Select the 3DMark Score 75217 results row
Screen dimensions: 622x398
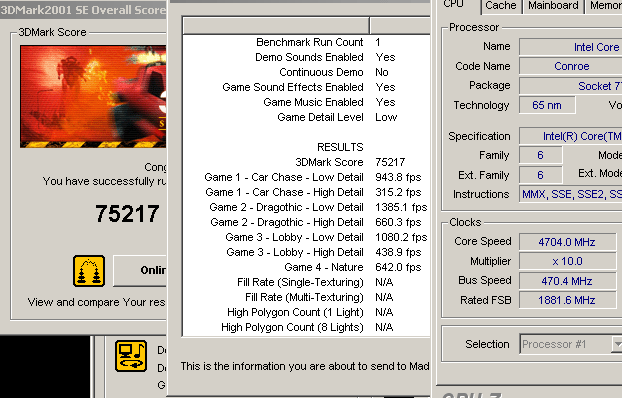click(x=306, y=162)
